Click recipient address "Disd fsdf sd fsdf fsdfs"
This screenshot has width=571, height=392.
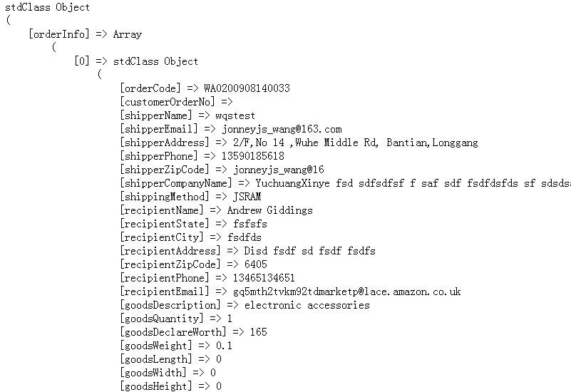point(309,251)
